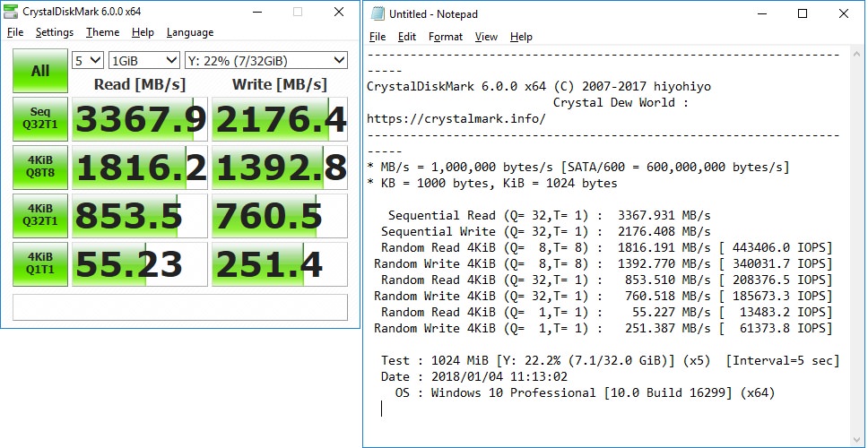The height and width of the screenshot is (448, 868).
Task: Click the 4KiB Q32T1 read result 853.5
Action: tap(140, 215)
